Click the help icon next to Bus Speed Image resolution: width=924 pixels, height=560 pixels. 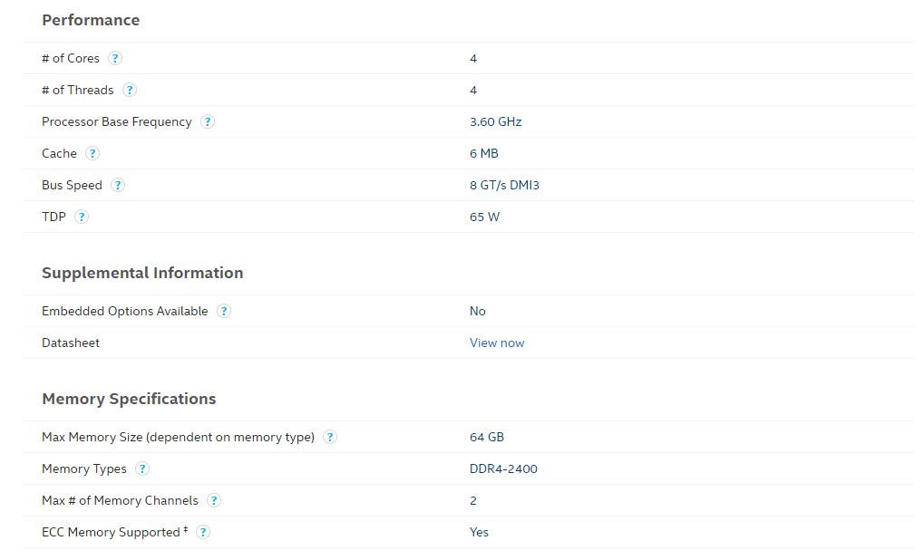117,185
